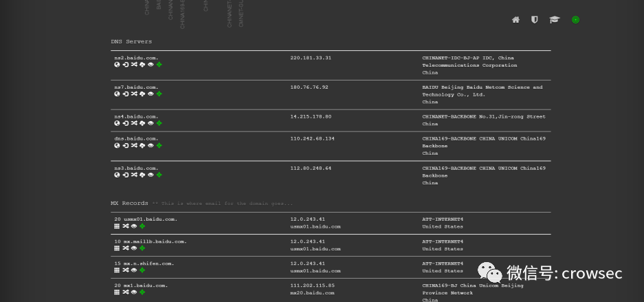Screen dimensions: 644x302
Task: Click shuffle trace icon under dns.baidu.com
Action: click(134, 145)
